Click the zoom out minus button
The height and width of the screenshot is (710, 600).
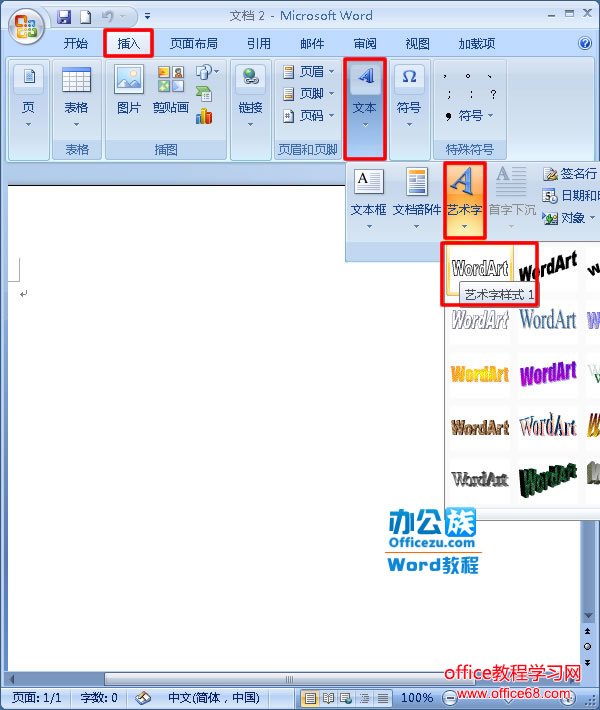pos(449,696)
